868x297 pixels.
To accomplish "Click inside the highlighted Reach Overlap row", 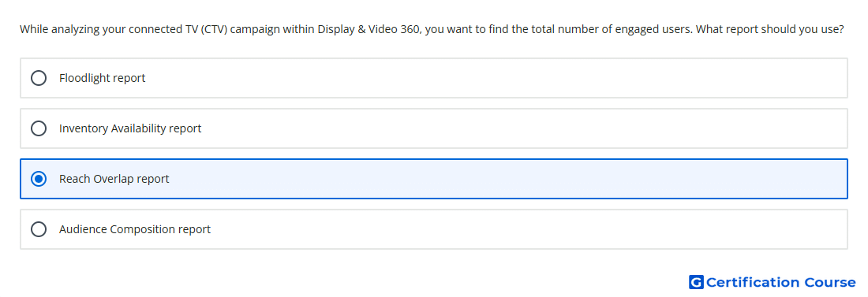I will tap(470, 179).
